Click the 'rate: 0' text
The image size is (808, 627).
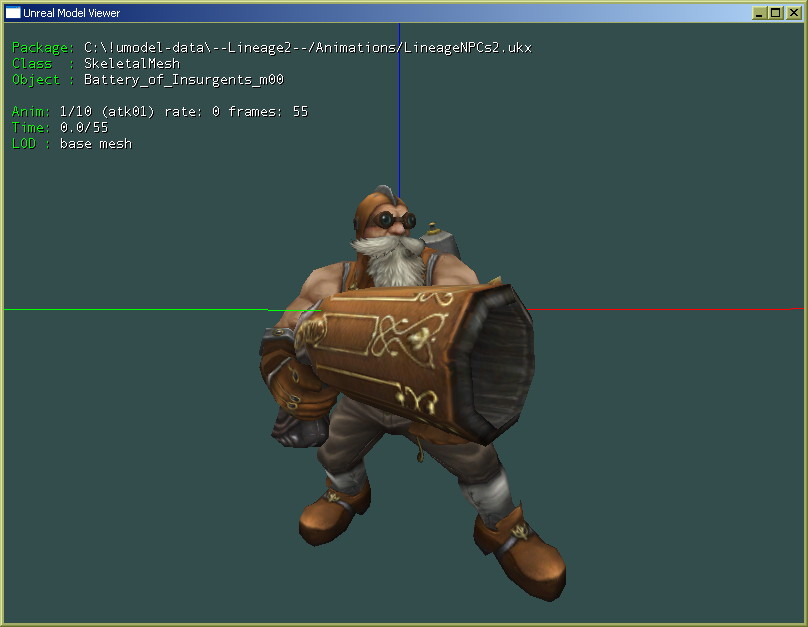click(192, 112)
